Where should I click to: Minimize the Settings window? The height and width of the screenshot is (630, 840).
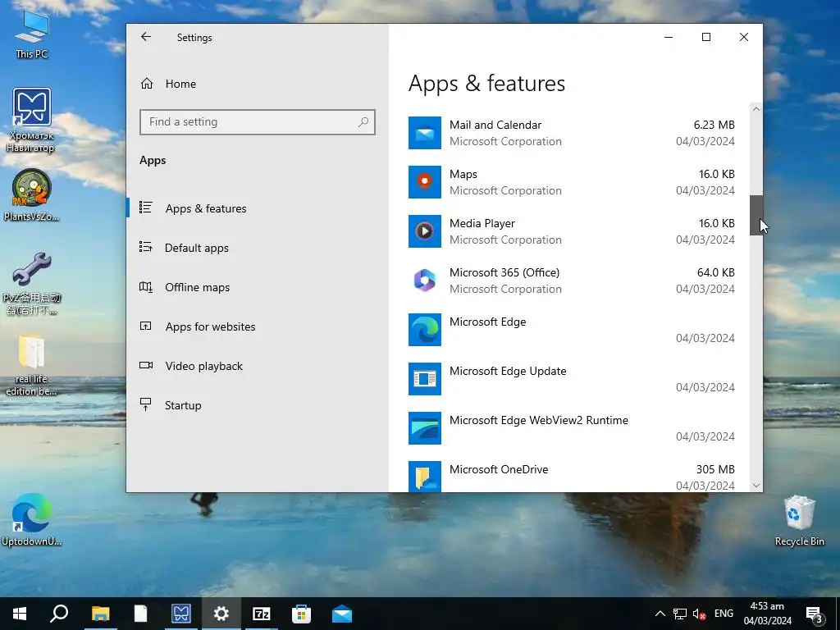tap(669, 37)
